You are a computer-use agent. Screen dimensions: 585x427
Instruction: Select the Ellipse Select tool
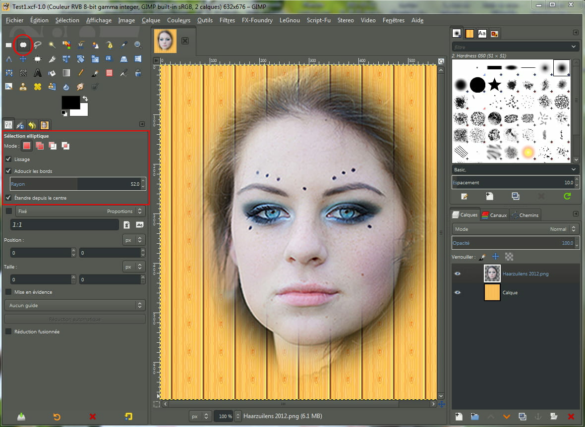(23, 45)
